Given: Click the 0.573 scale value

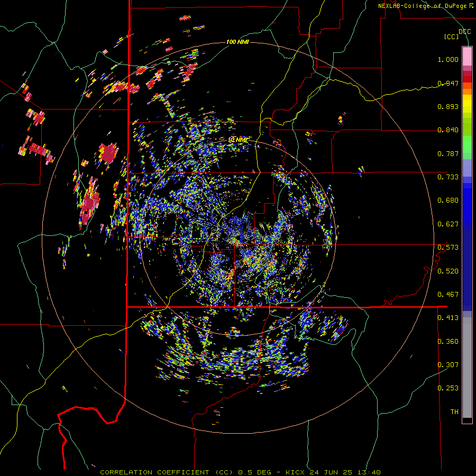Looking at the screenshot, I should (448, 248).
